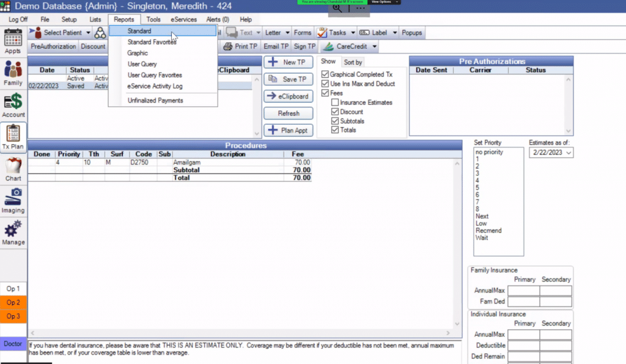This screenshot has width=626, height=364.
Task: Expand the CareCredit dropdown arrow
Action: pos(375,46)
